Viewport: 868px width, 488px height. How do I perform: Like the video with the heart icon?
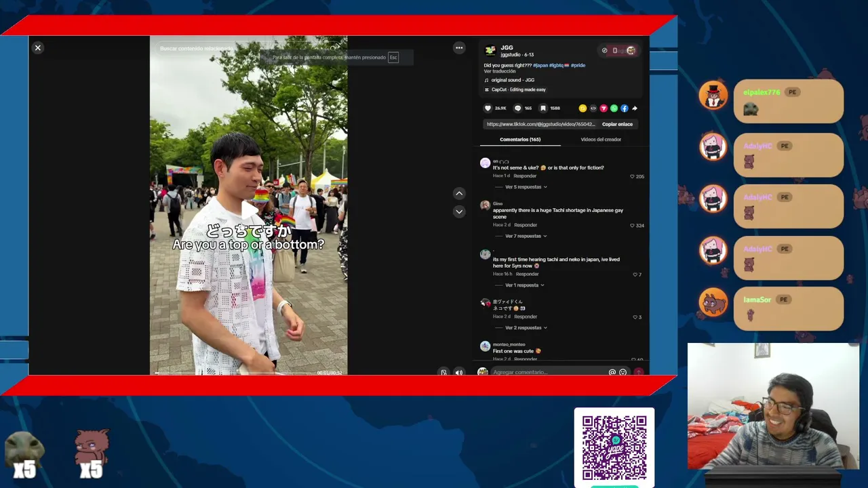pos(487,108)
